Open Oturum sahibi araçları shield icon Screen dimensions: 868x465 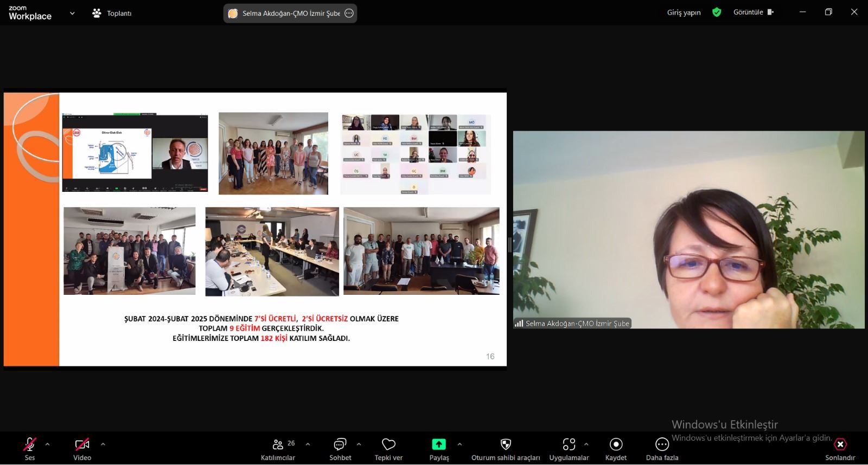coord(506,445)
